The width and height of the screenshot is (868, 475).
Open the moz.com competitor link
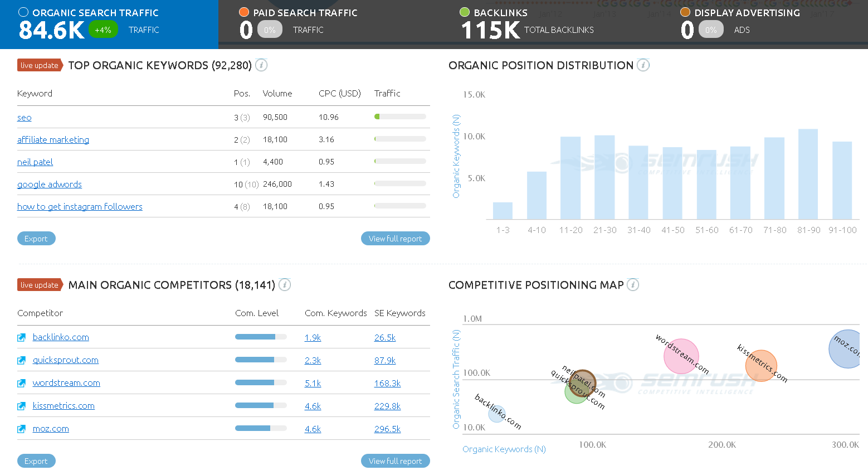pyautogui.click(x=51, y=429)
